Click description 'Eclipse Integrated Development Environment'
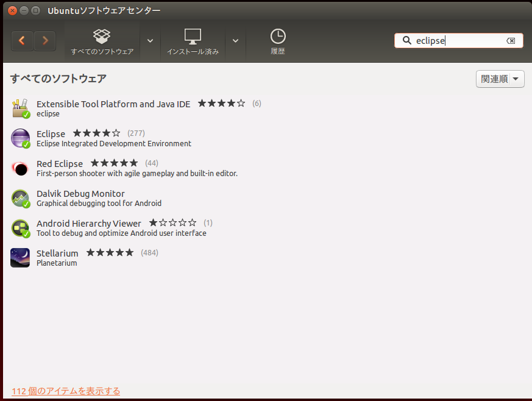 coord(114,143)
